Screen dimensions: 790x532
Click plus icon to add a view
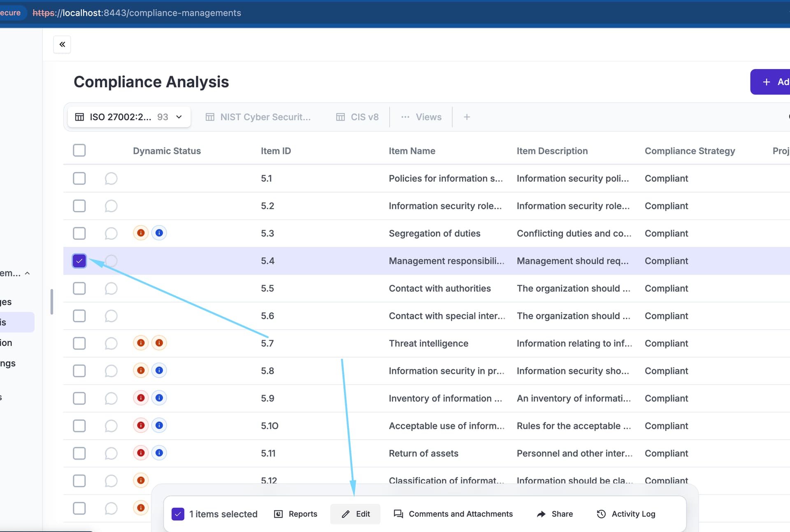click(467, 117)
